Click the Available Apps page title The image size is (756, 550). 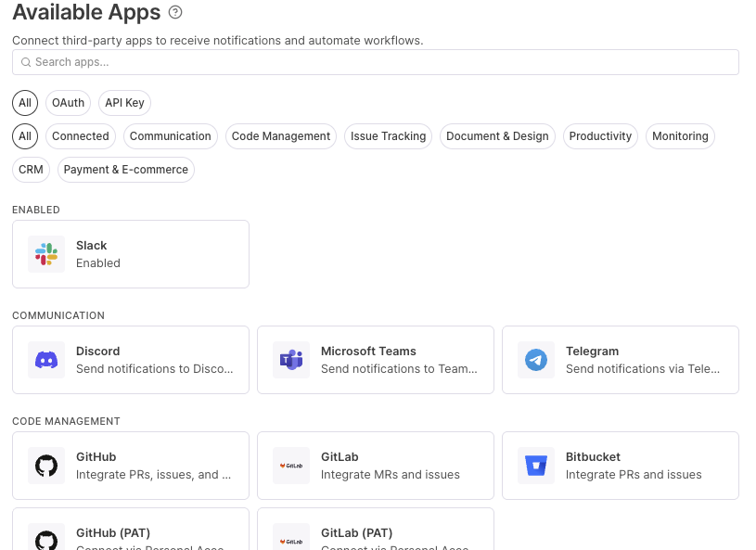(x=86, y=13)
